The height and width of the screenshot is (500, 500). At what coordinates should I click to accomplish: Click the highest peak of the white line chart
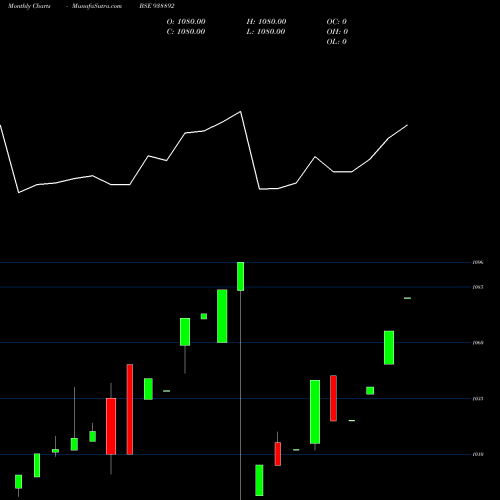[241, 112]
